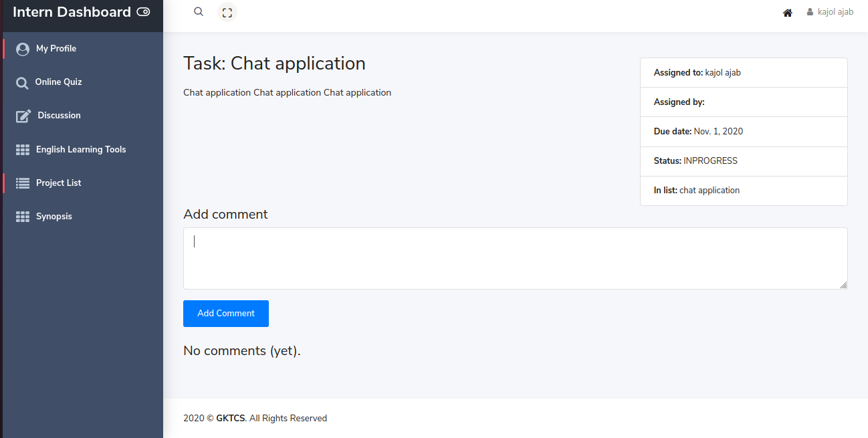868x438 pixels.
Task: Click the English Learning Tools grid icon
Action: point(23,150)
